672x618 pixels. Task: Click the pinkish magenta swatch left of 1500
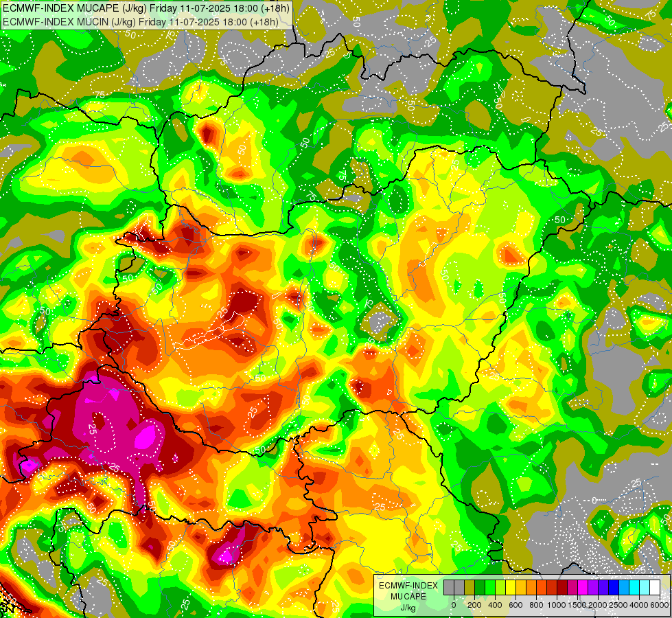coord(572,588)
